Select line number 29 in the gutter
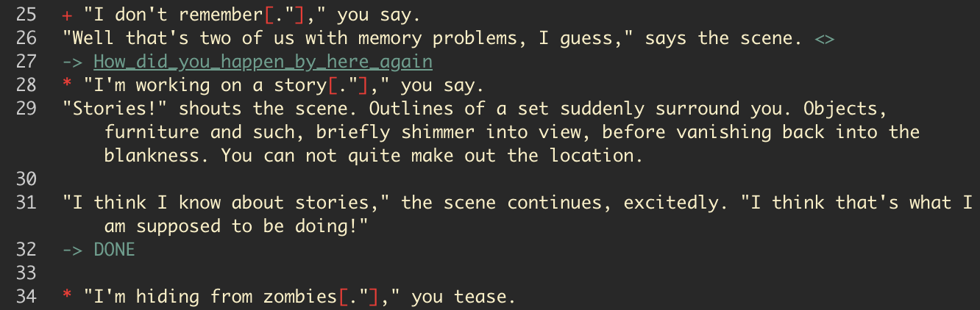 click(x=26, y=109)
